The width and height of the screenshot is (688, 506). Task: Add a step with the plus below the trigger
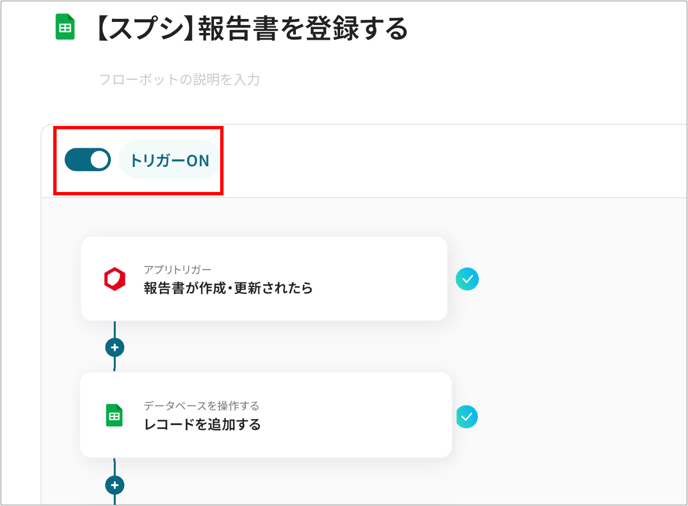tap(115, 348)
